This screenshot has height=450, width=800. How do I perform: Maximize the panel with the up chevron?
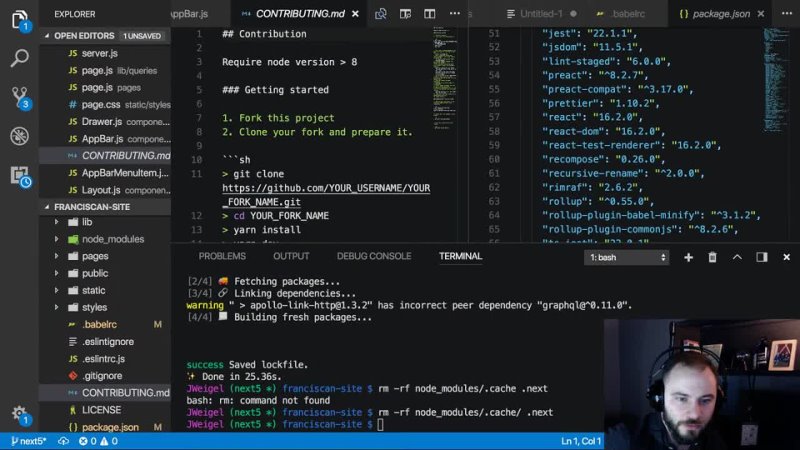(x=737, y=257)
